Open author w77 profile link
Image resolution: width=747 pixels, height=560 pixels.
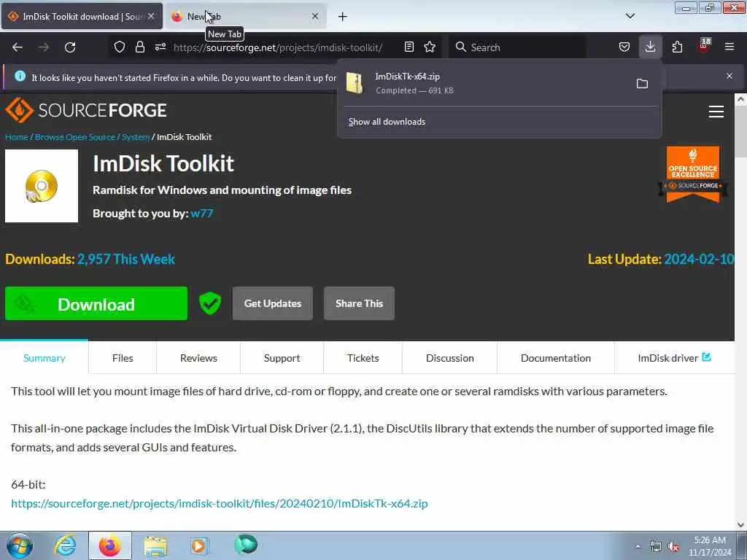[201, 214]
